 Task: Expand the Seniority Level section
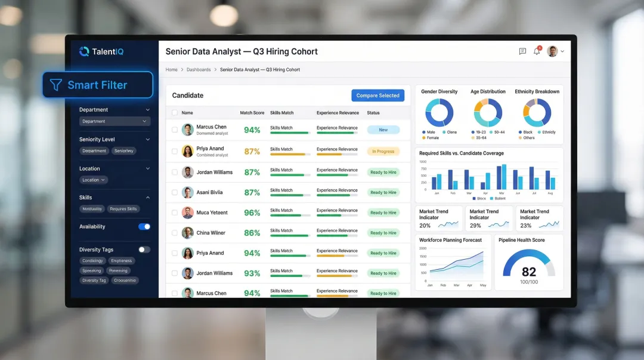pyautogui.click(x=147, y=139)
